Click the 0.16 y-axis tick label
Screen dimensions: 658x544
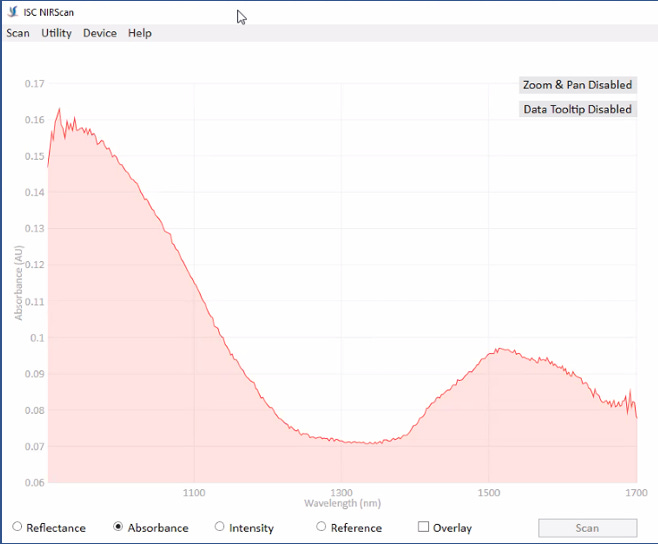tap(34, 120)
